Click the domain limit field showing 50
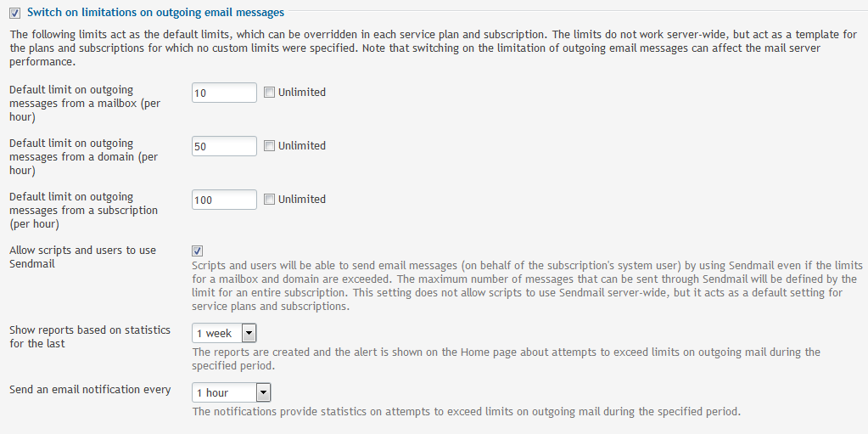Viewport: 868px width, 434px height. click(224, 146)
